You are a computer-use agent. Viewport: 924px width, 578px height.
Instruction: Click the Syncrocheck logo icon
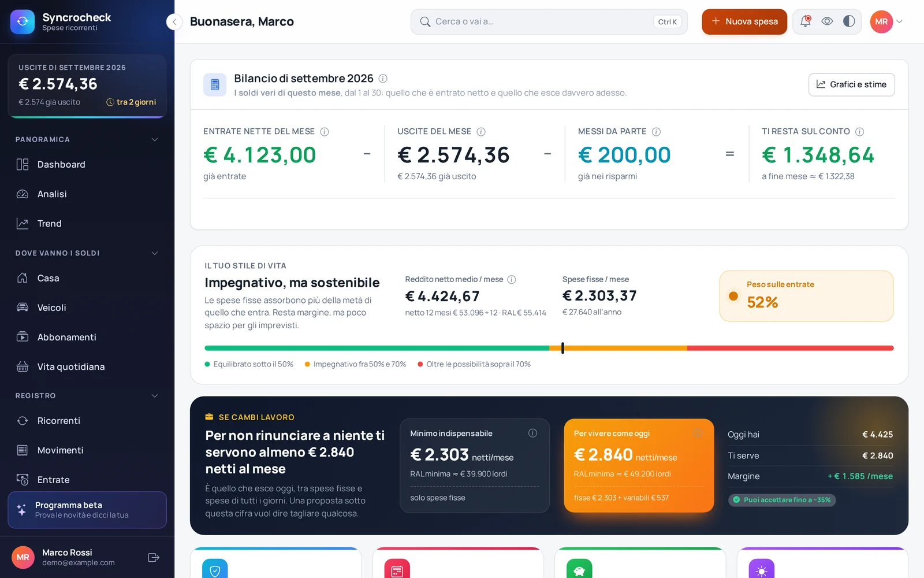click(23, 21)
